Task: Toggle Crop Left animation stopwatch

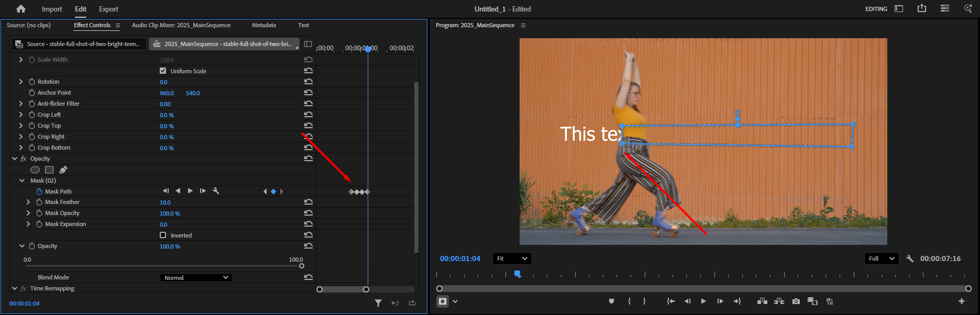Action: click(32, 115)
